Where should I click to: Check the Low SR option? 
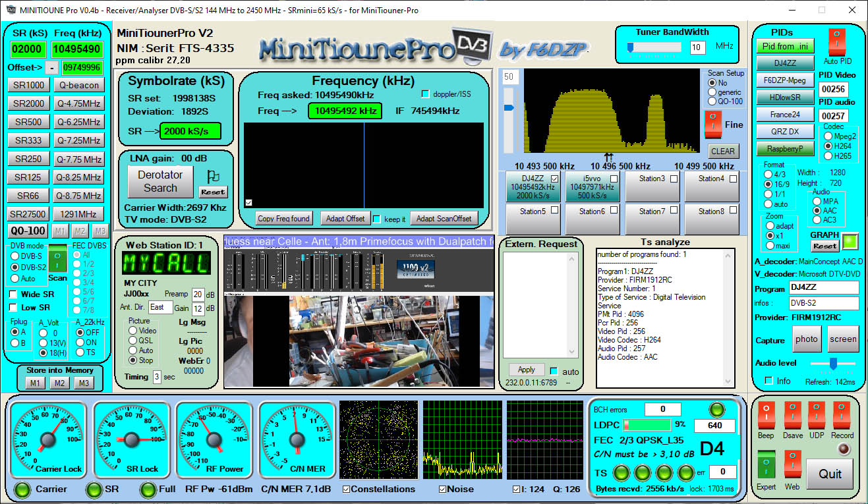click(x=13, y=308)
